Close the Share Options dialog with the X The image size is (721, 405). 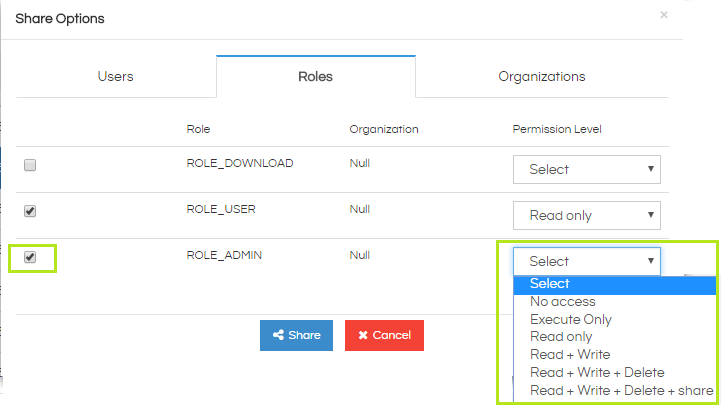664,15
